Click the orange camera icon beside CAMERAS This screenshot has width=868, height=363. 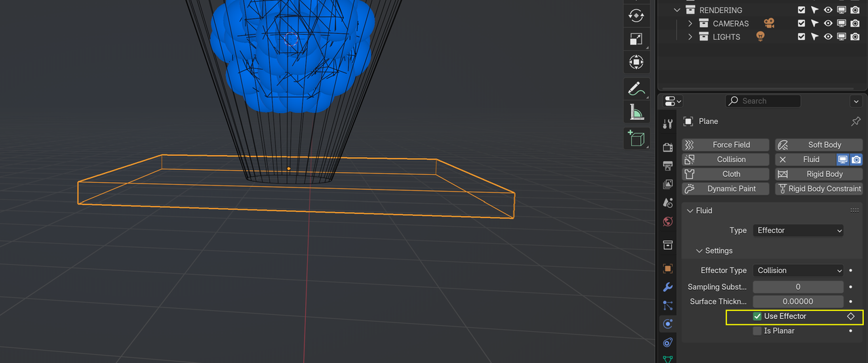click(769, 23)
